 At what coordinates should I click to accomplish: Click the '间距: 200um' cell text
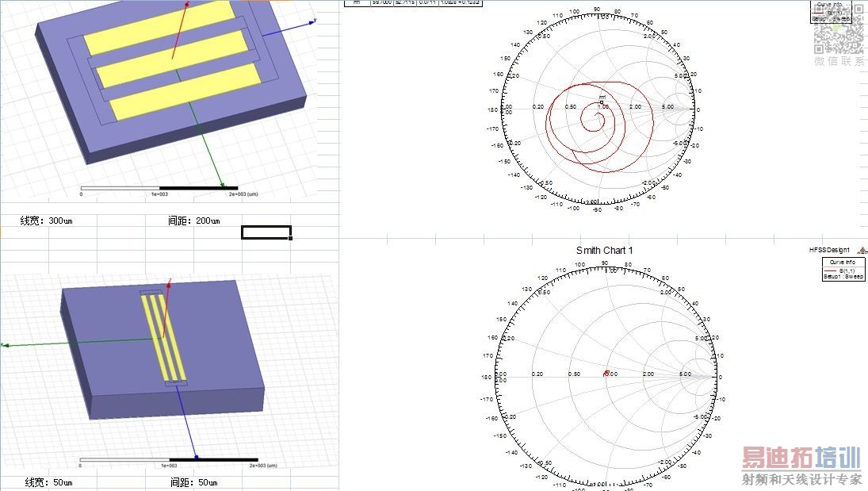[193, 221]
